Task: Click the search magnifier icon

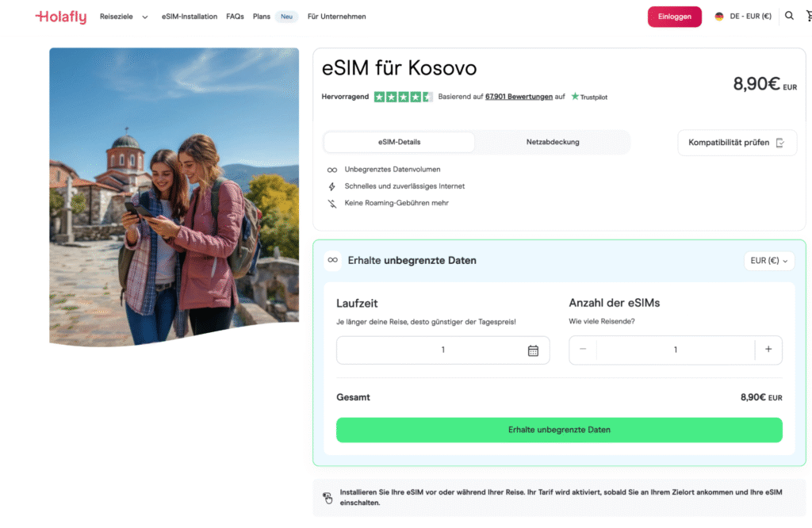Action: pyautogui.click(x=789, y=15)
